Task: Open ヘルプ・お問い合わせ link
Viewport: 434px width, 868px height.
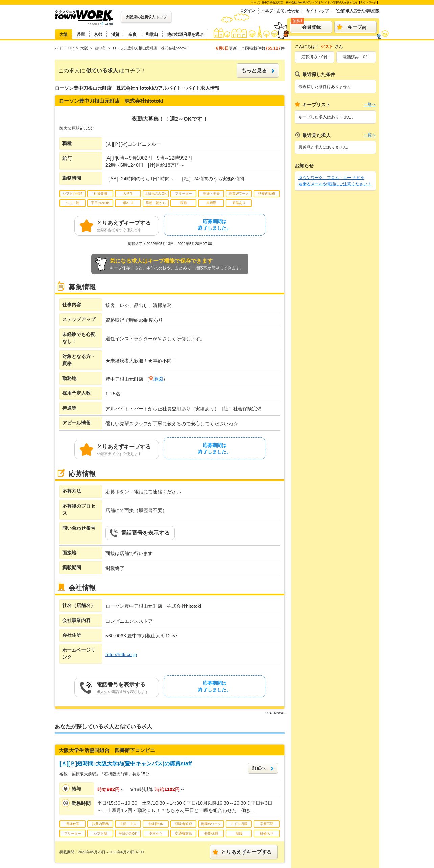Action: click(x=281, y=11)
